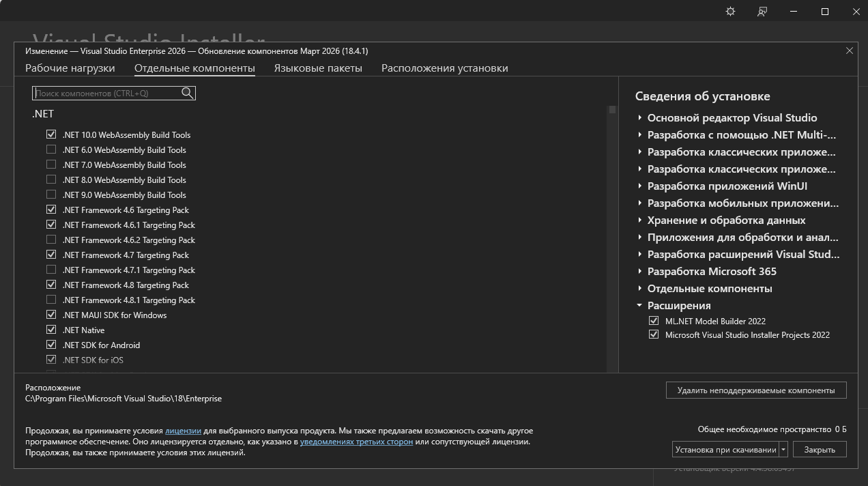
Task: Uncheck ML.NET Model Builder 2022 extension
Action: pos(654,321)
